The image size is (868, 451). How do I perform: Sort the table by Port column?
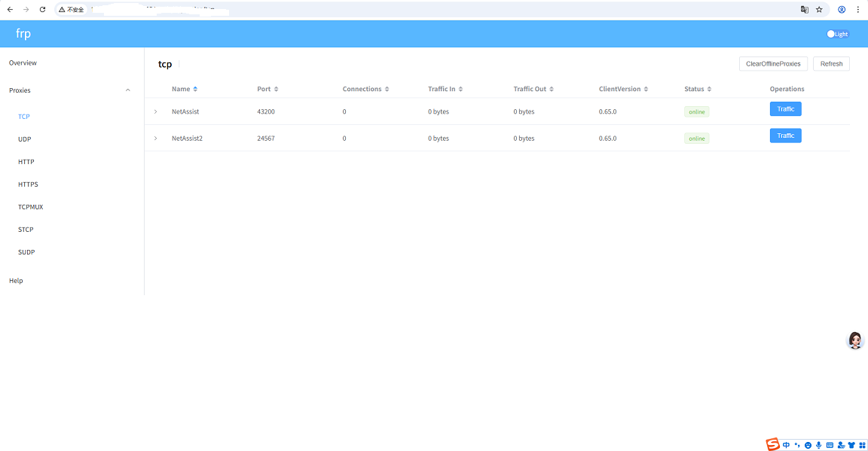(x=267, y=89)
